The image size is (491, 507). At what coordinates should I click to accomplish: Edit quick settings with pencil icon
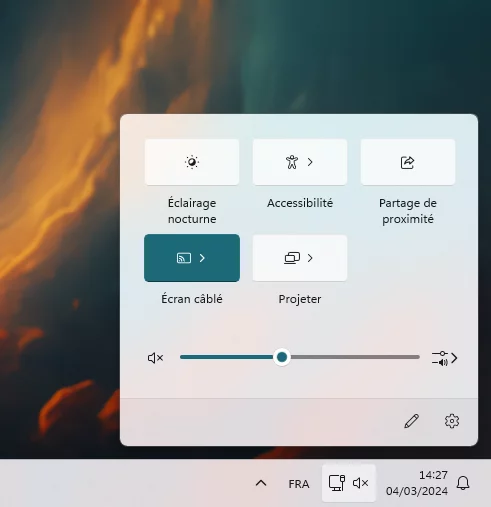point(411,421)
